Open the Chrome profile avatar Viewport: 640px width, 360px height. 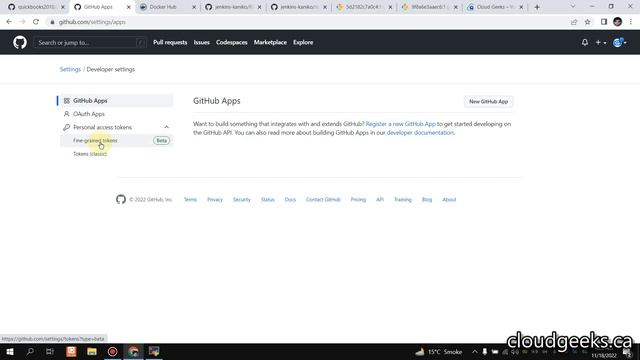coord(618,22)
